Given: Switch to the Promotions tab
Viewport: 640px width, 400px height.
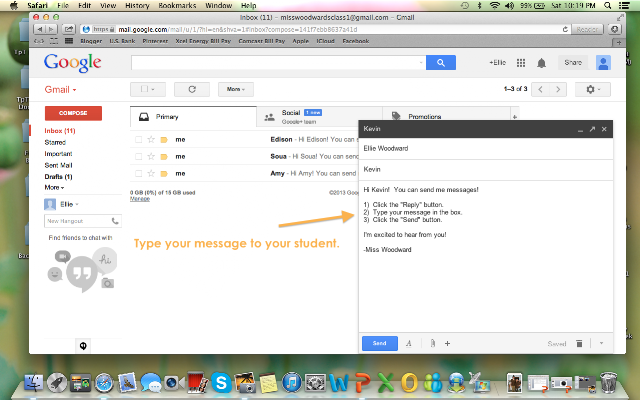Looking at the screenshot, I should (x=446, y=117).
